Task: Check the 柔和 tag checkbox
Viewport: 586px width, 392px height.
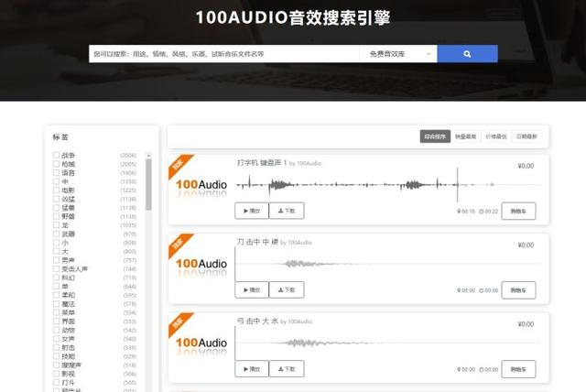Action: coord(56,295)
